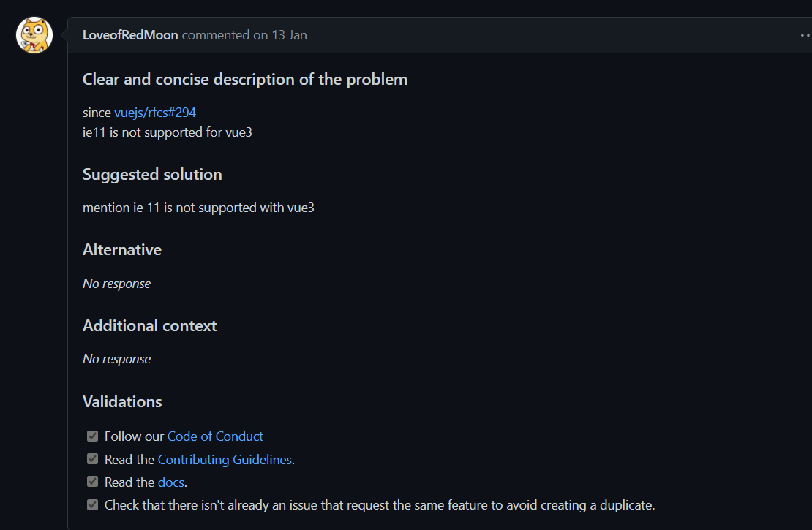Click the "ie11 is not supported" text
The height and width of the screenshot is (530, 812).
[x=167, y=132]
